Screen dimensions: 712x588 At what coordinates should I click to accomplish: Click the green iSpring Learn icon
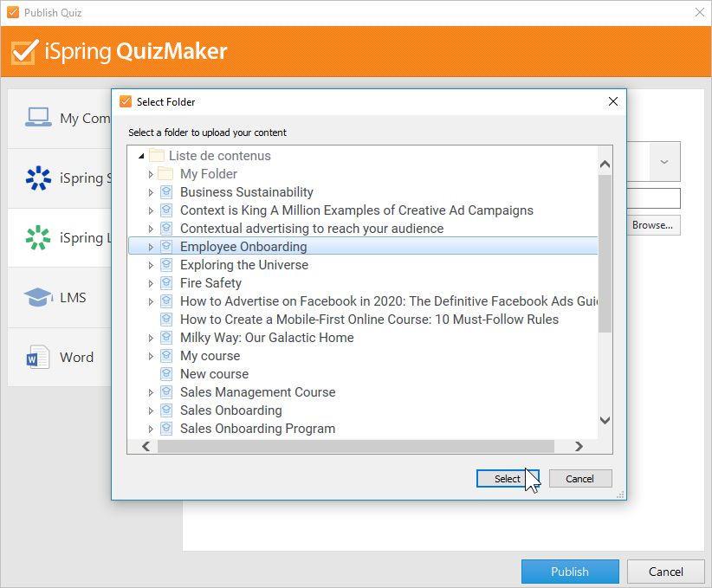[38, 237]
